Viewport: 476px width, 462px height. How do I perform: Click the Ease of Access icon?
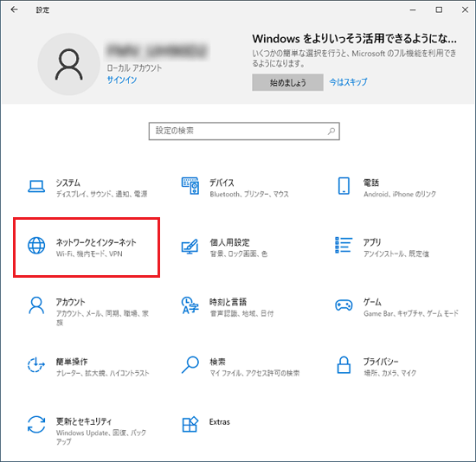coord(36,364)
